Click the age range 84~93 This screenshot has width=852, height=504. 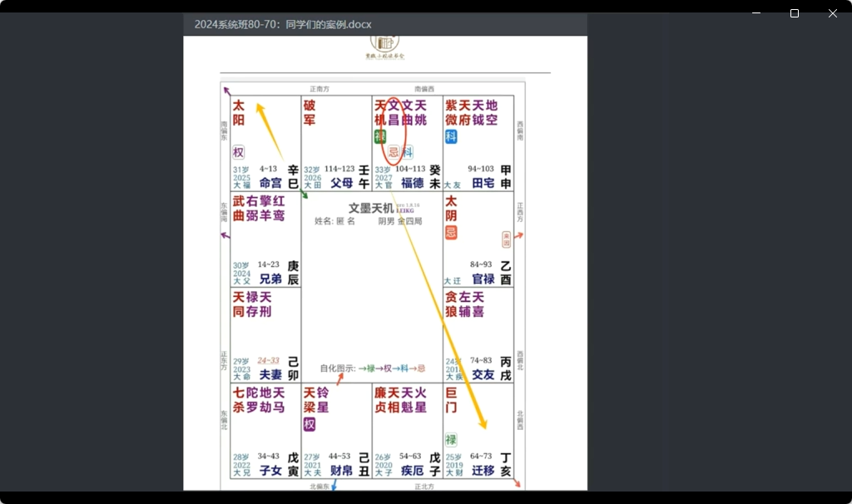click(x=481, y=264)
